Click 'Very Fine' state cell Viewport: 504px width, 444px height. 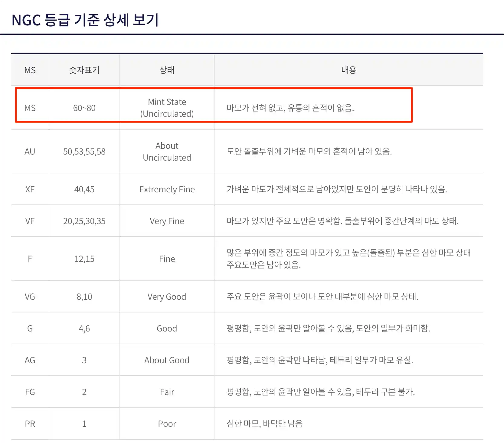167,221
